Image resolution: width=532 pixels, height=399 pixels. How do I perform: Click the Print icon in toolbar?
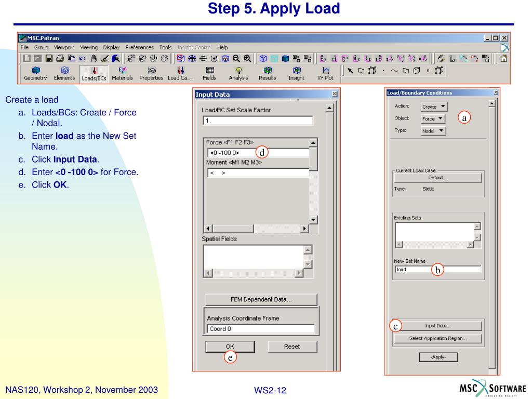[60, 58]
